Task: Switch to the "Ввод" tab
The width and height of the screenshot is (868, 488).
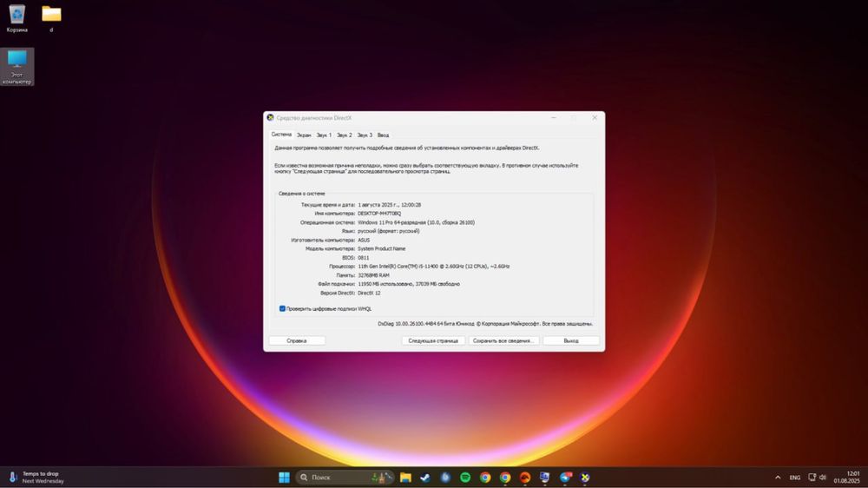Action: coord(383,135)
